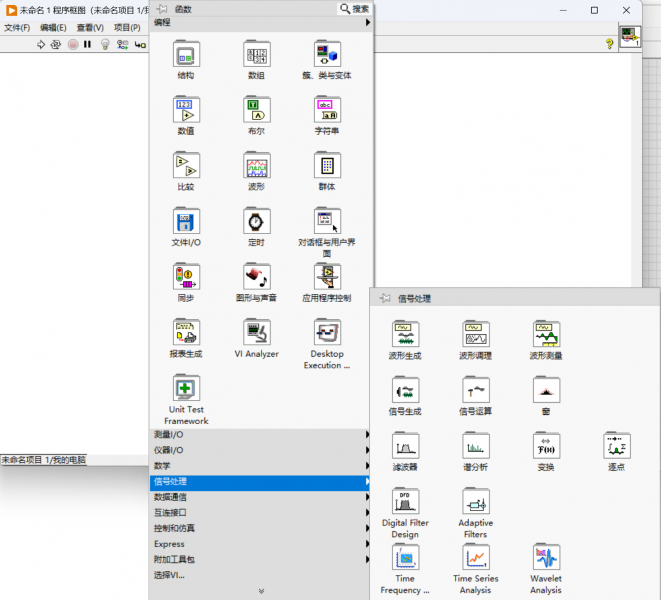
Task: Open the 同步 (Synchronization) palette icon
Action: 186,277
